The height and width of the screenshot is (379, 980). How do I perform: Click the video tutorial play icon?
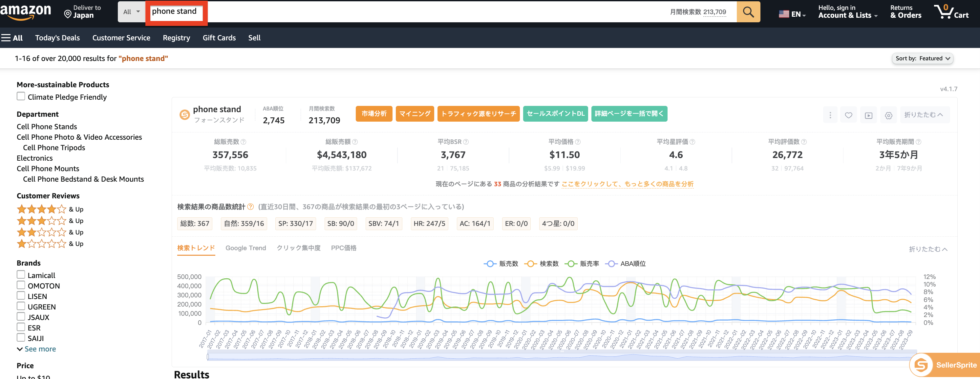[868, 115]
